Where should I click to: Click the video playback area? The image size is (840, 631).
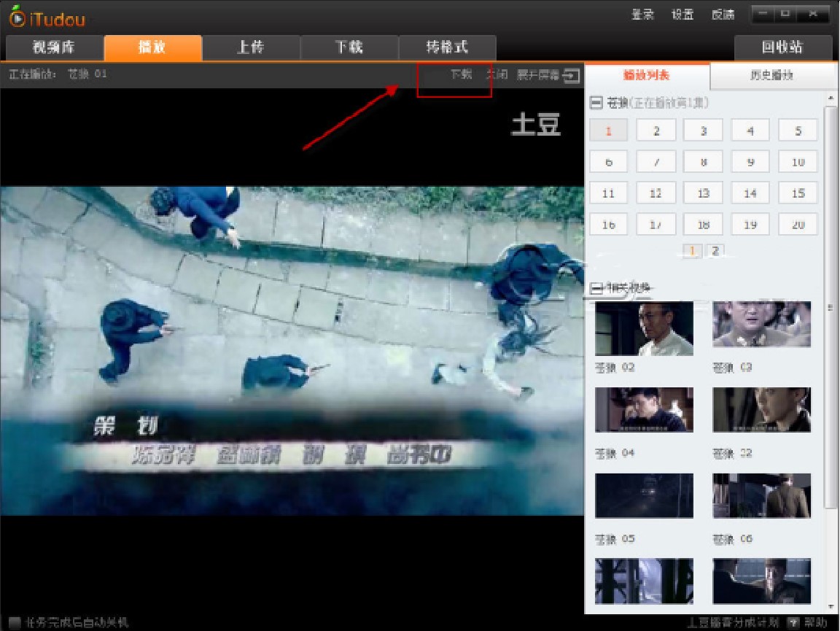[x=292, y=351]
